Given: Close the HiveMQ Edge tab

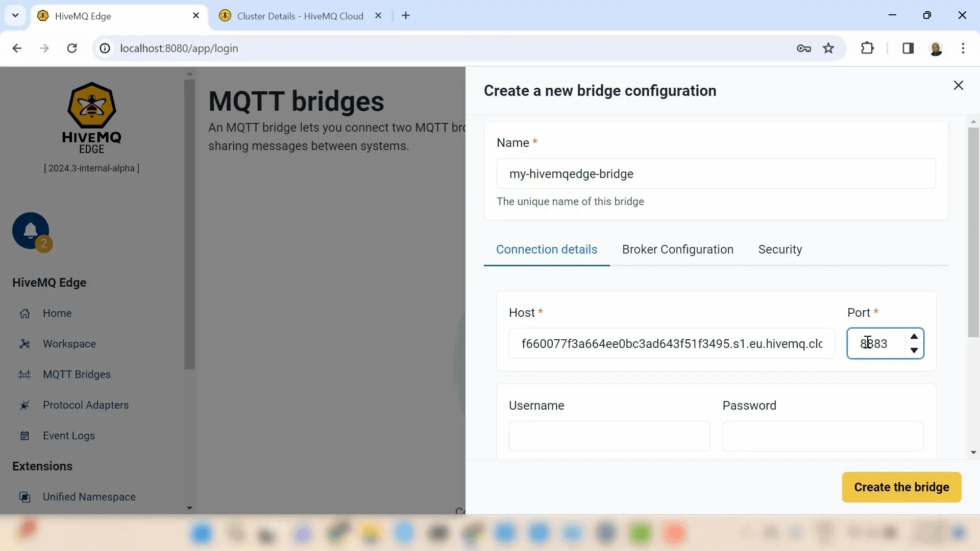Looking at the screenshot, I should coord(196,16).
